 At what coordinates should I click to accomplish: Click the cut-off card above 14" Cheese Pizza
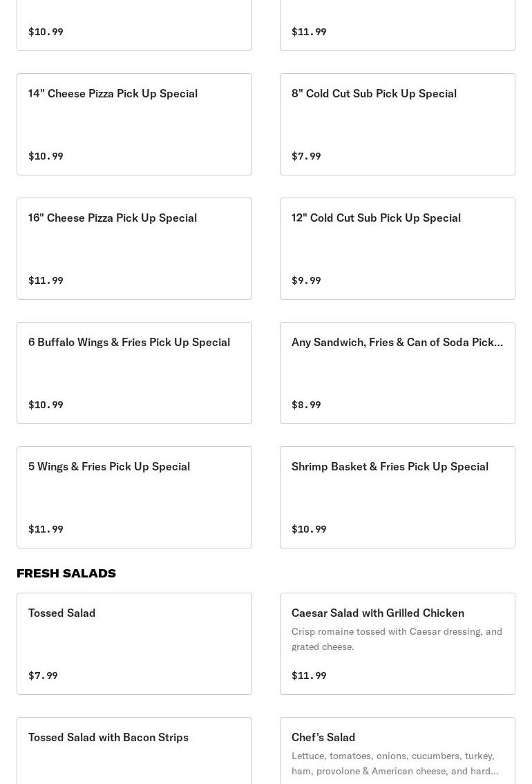[134, 26]
